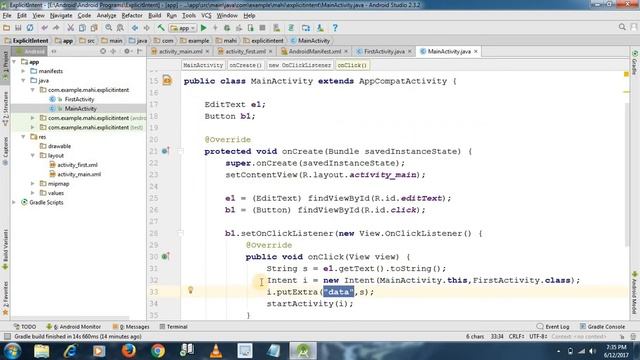Open the Gradle Console tool window

[602, 327]
